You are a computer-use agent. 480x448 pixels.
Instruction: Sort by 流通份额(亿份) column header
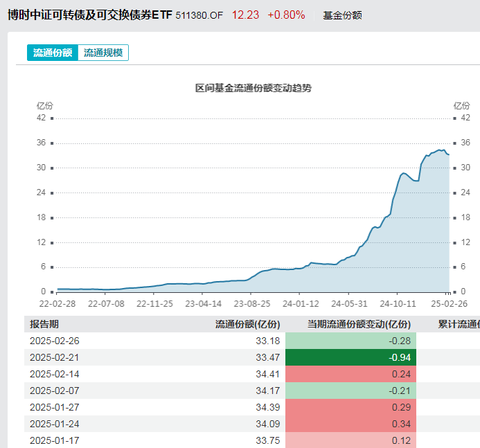(x=247, y=324)
